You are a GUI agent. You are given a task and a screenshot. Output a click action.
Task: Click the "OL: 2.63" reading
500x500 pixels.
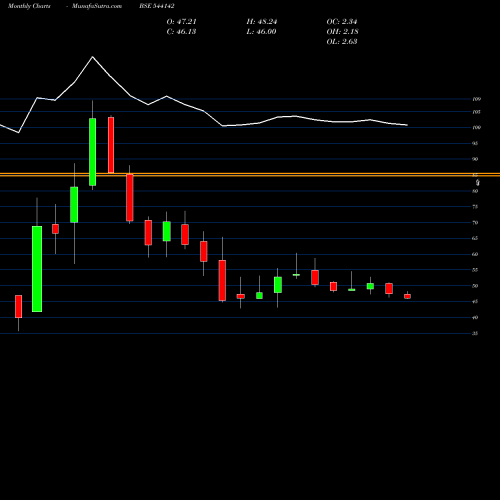[342, 42]
